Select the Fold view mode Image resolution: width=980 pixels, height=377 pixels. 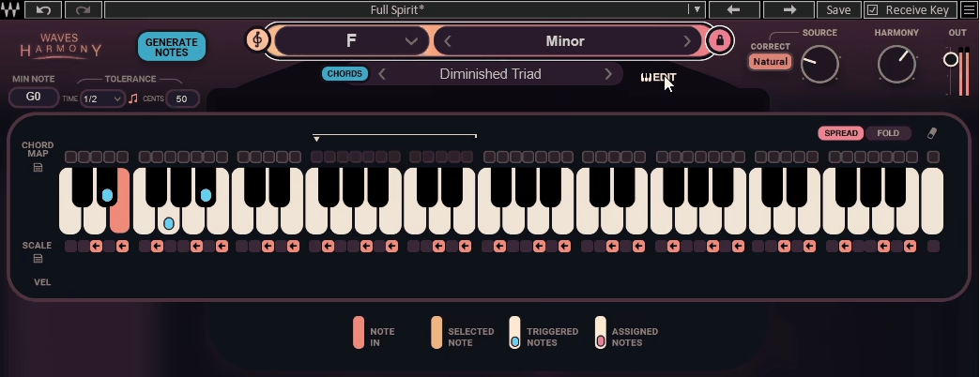(x=887, y=133)
